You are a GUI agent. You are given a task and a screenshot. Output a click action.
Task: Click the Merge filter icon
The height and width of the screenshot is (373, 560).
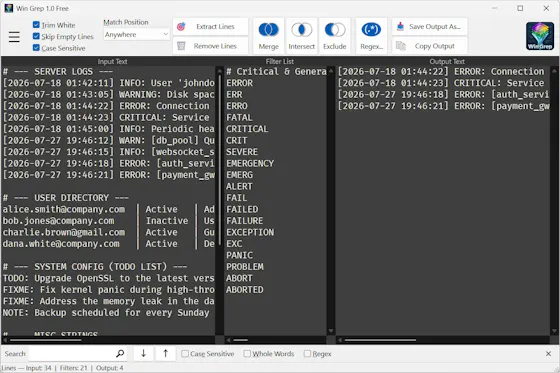[x=269, y=36]
